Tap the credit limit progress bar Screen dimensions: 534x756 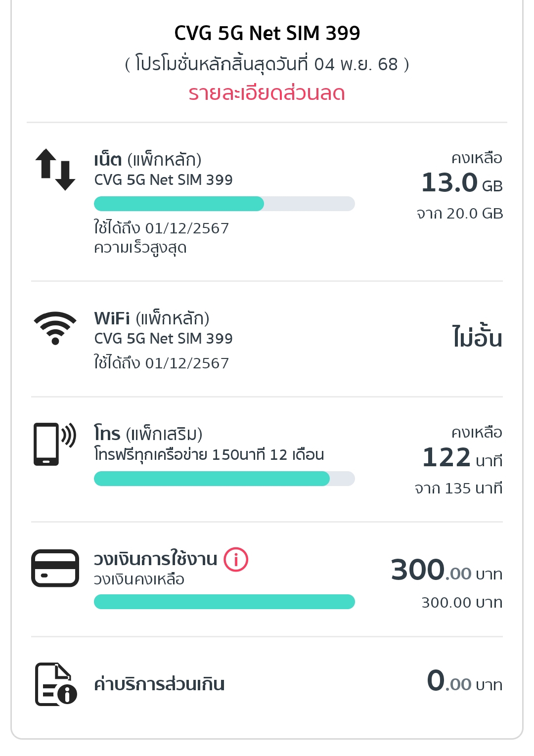point(224,602)
